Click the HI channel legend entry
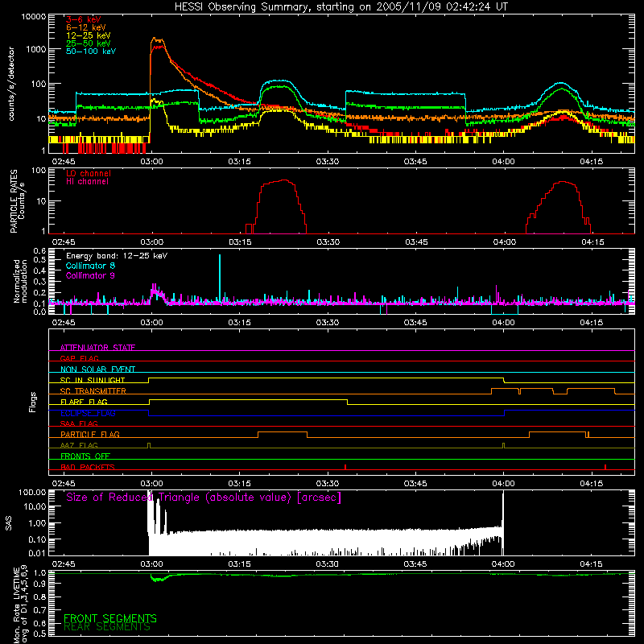Viewport: 644px width, 644px height. coord(87,182)
